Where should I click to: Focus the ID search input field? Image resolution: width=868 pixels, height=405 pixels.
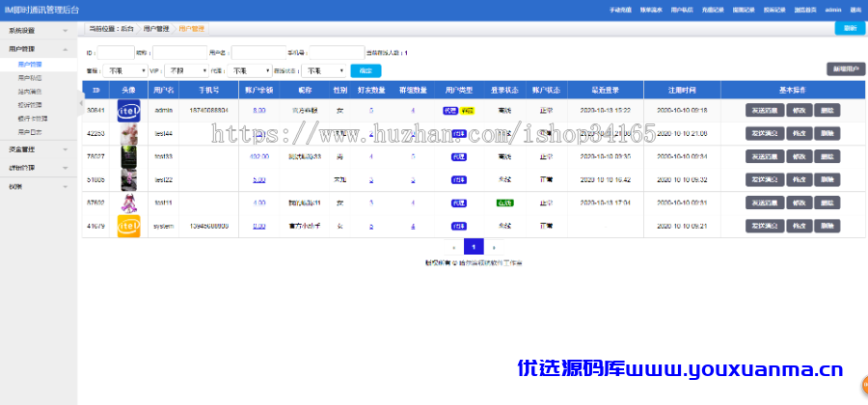[x=117, y=53]
